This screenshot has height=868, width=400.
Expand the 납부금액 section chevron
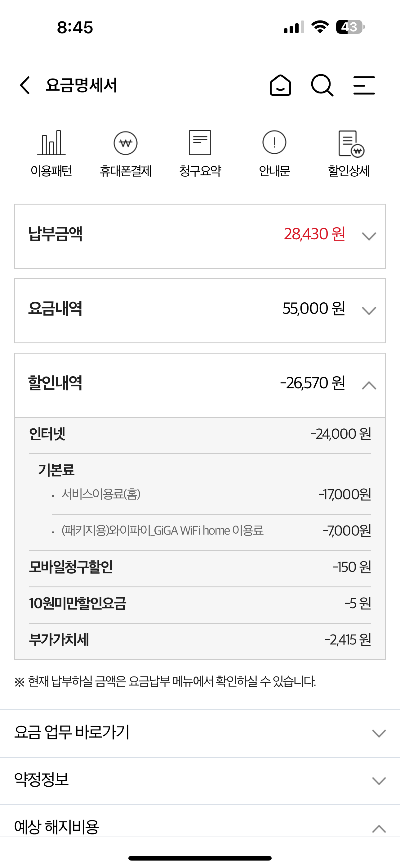369,236
